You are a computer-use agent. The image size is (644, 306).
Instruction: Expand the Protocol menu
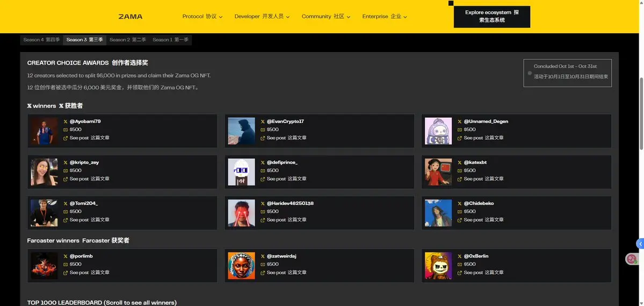click(202, 17)
